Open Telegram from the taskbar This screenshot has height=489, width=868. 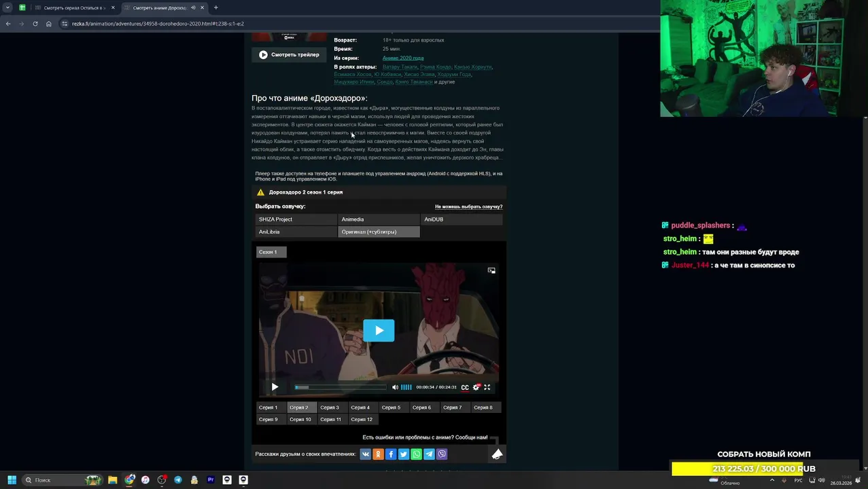coord(178,480)
